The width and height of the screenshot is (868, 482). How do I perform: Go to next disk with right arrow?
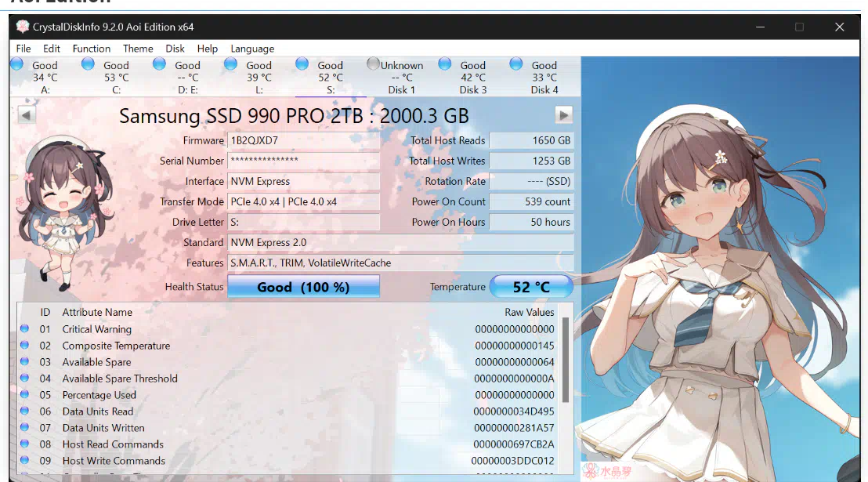pos(563,115)
